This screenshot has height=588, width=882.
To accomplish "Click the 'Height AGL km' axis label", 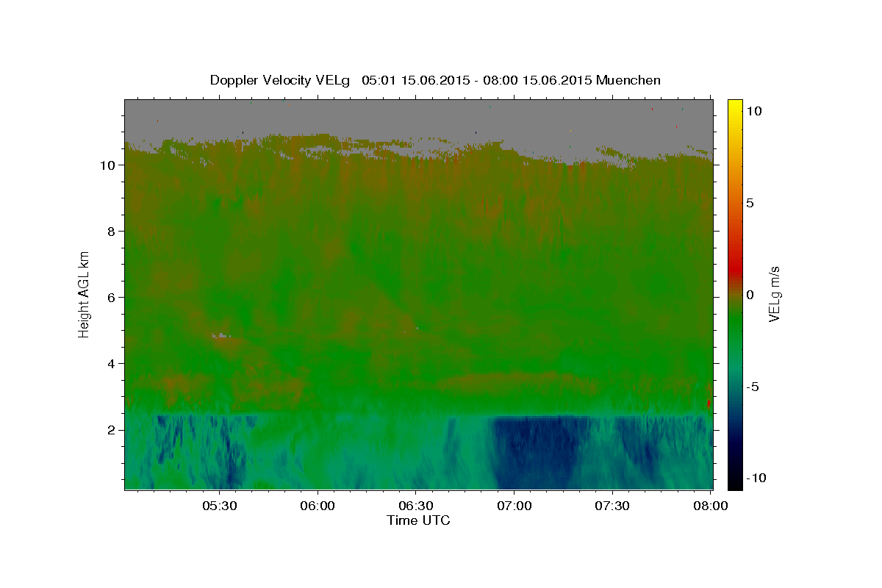I will pos(85,293).
